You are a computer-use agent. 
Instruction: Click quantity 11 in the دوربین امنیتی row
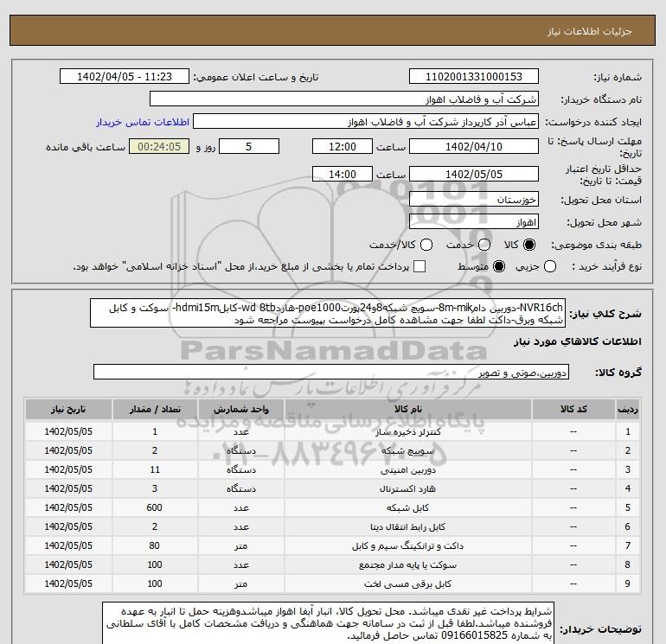(x=155, y=469)
